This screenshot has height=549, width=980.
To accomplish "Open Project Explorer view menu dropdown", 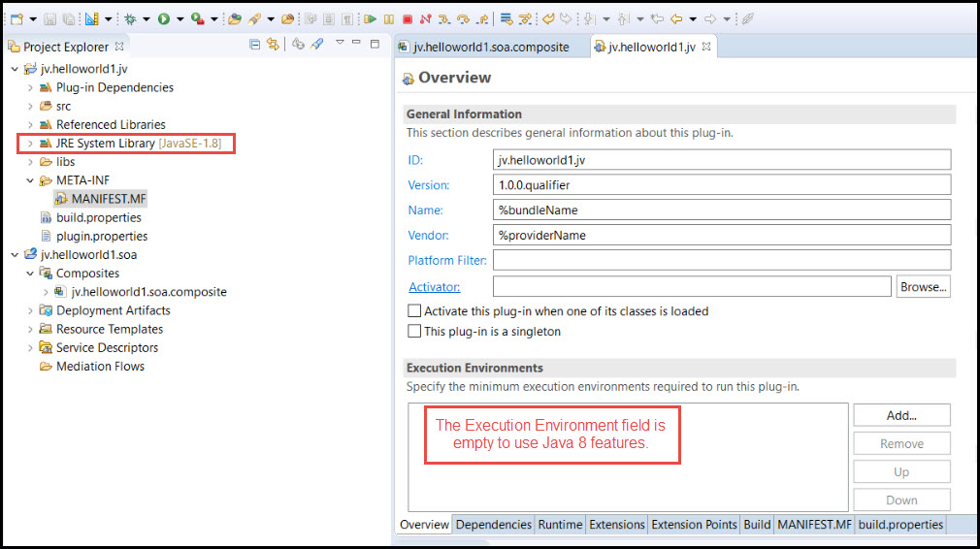I will (x=340, y=44).
